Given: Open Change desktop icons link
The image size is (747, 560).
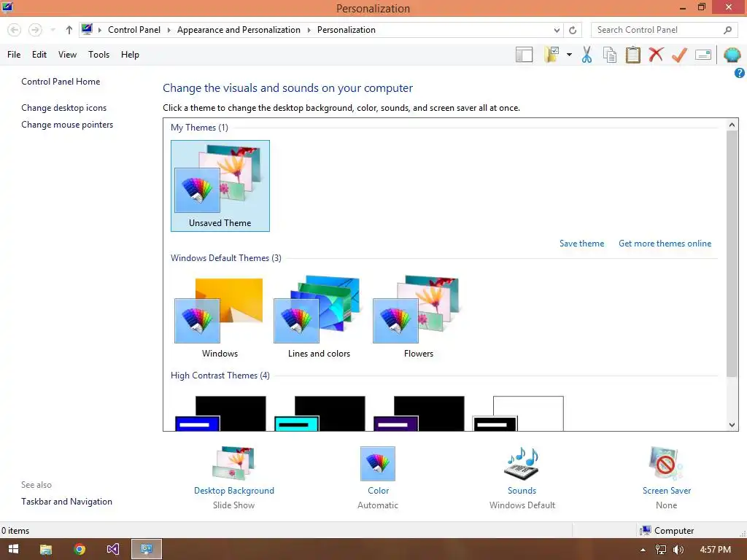Looking at the screenshot, I should [64, 108].
